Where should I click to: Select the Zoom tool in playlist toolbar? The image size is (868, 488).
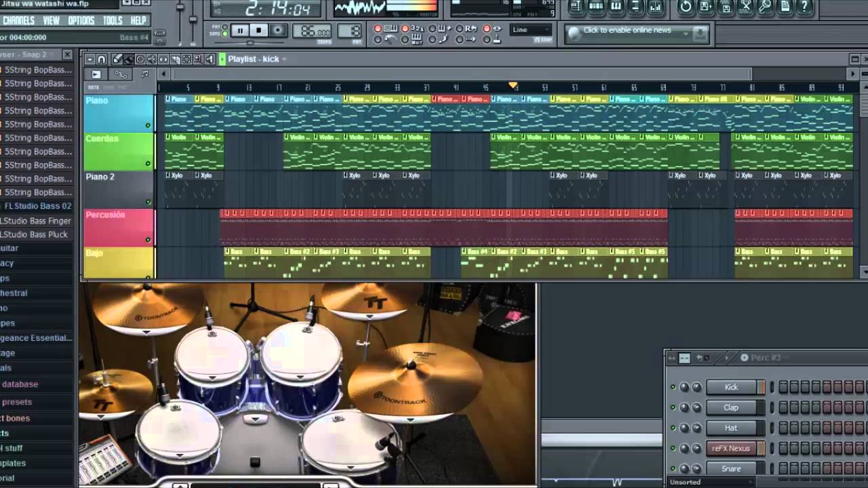coord(198,59)
